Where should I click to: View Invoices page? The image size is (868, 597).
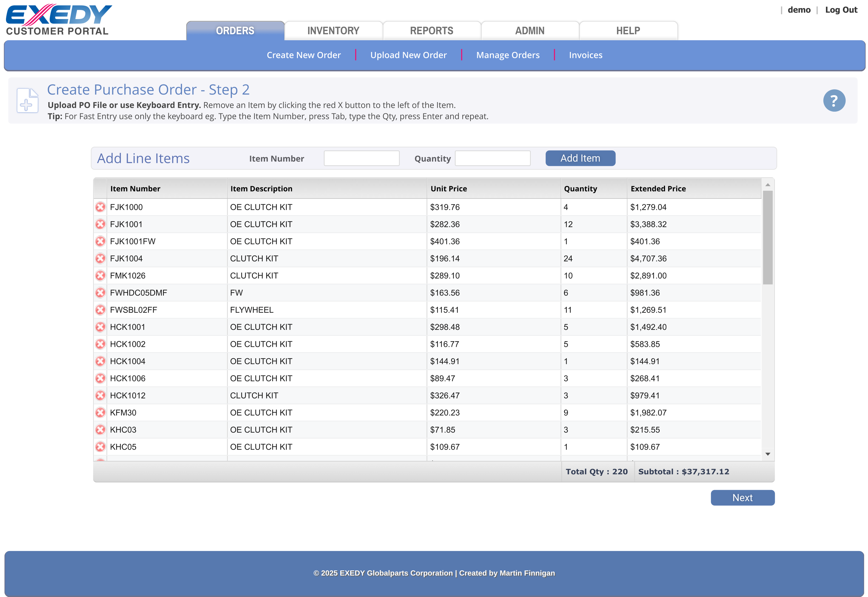(585, 55)
